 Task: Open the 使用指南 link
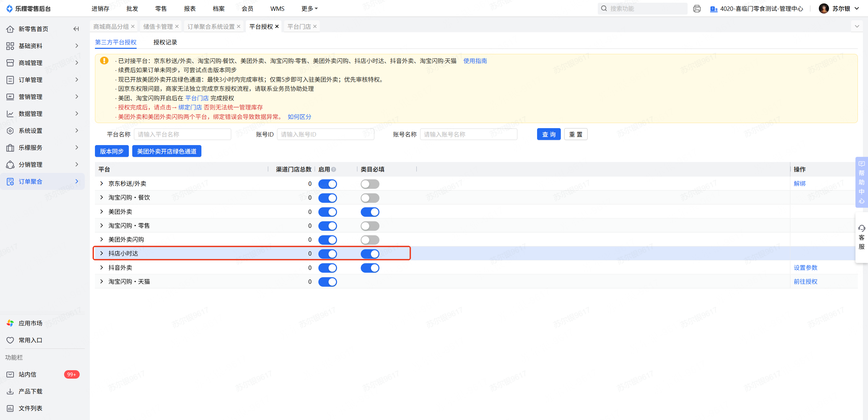coord(475,61)
